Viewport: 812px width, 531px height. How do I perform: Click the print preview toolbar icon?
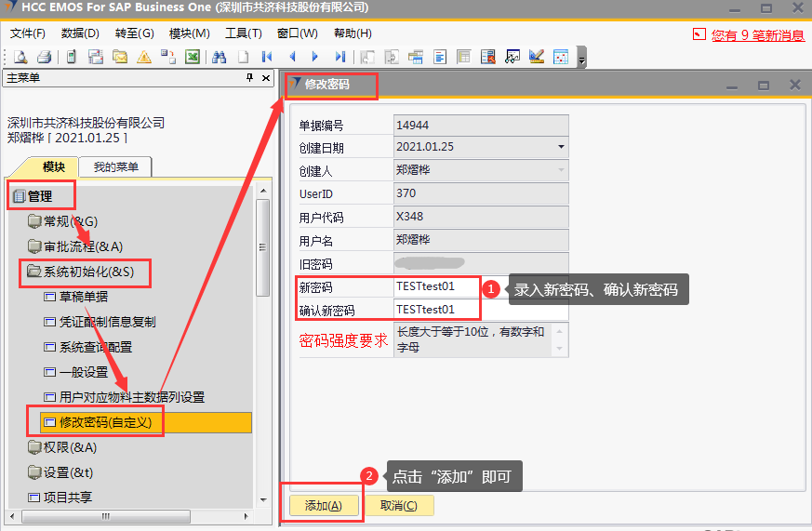[x=20, y=57]
